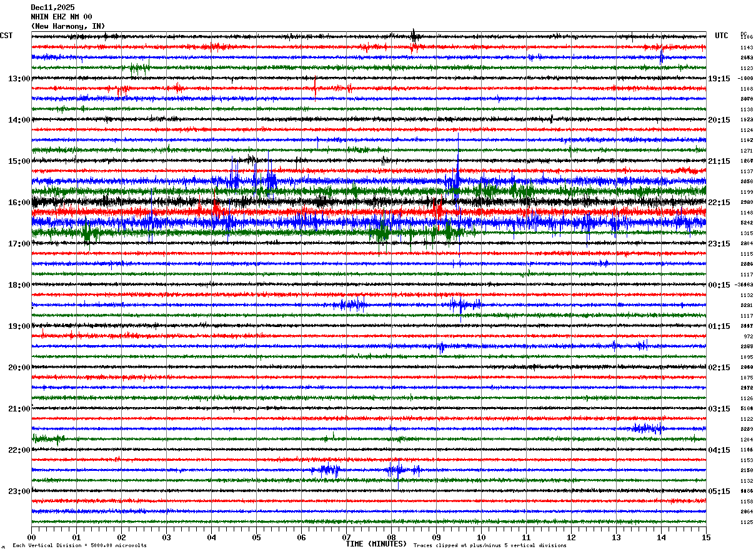Click the right-column value "1199"
The image size is (756, 554).
(747, 192)
